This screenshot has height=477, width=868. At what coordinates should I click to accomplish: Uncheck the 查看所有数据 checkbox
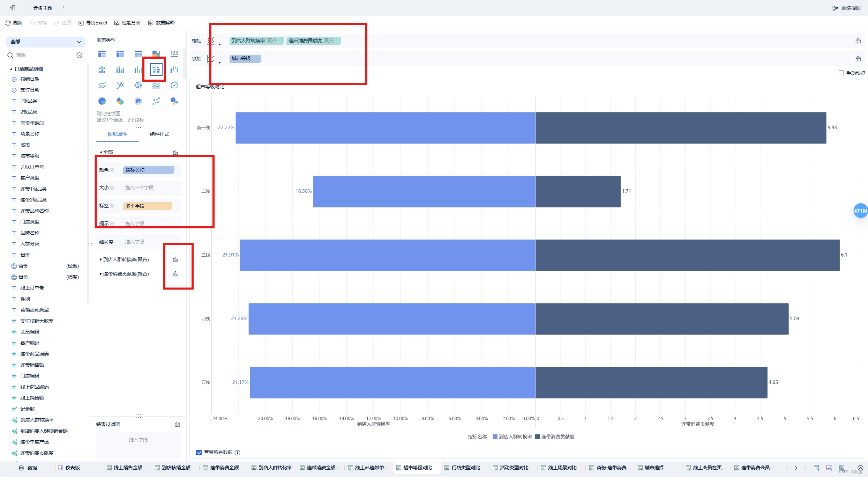coord(199,453)
